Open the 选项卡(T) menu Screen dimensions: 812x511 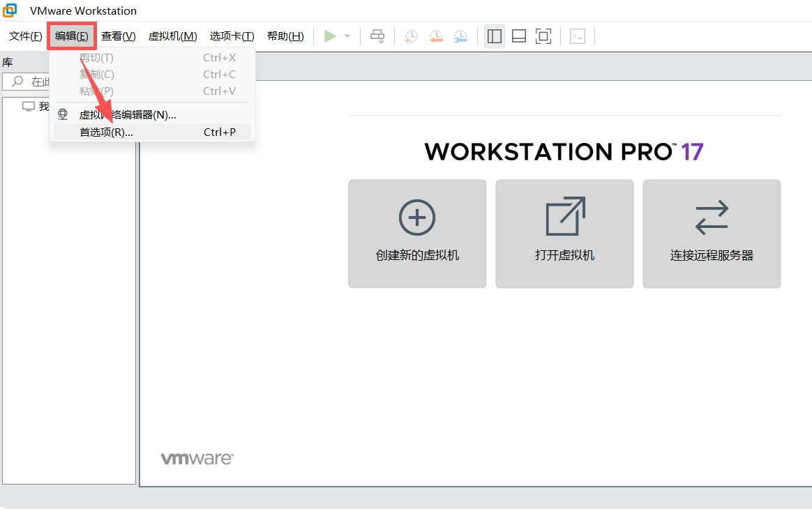(x=232, y=36)
